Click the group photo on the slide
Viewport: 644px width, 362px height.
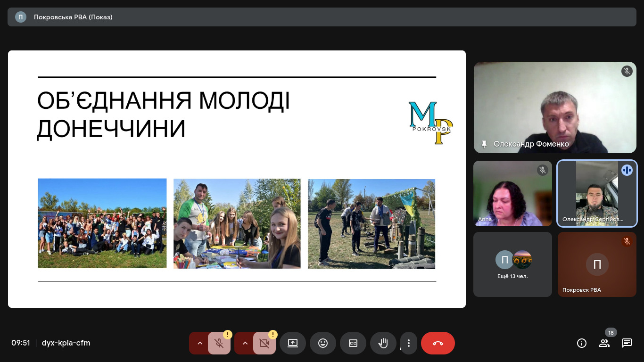[x=102, y=223]
